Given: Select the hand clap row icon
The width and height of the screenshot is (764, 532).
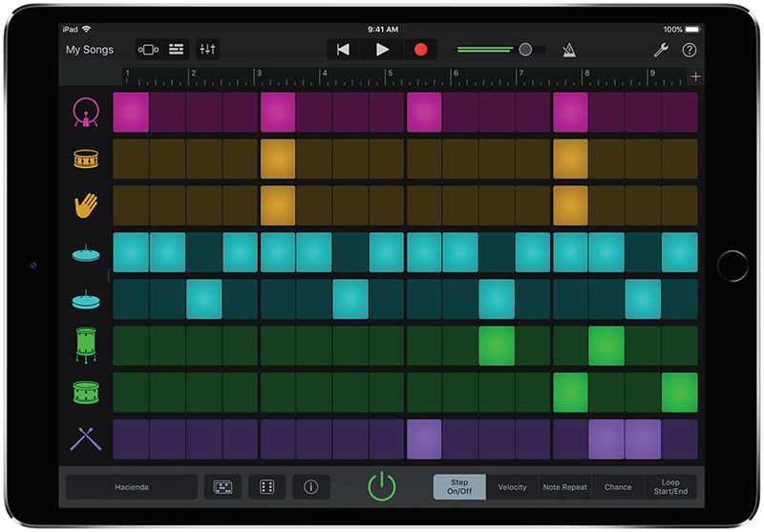Looking at the screenshot, I should [86, 205].
